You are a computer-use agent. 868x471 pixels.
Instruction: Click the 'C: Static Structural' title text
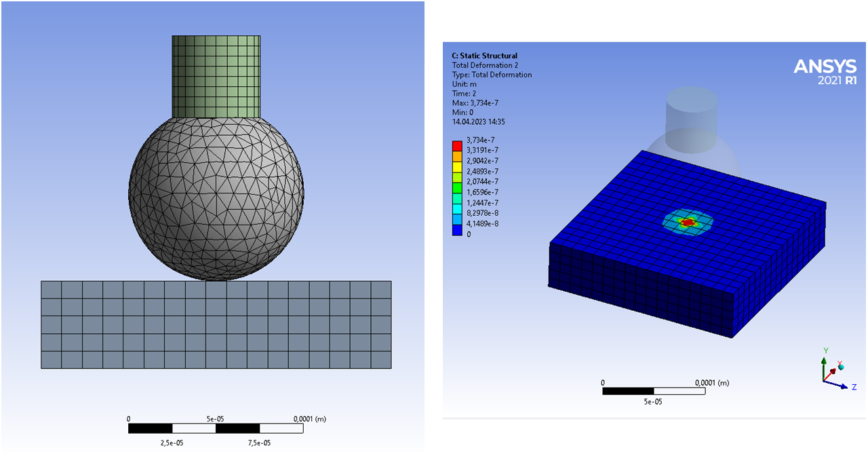click(x=484, y=56)
